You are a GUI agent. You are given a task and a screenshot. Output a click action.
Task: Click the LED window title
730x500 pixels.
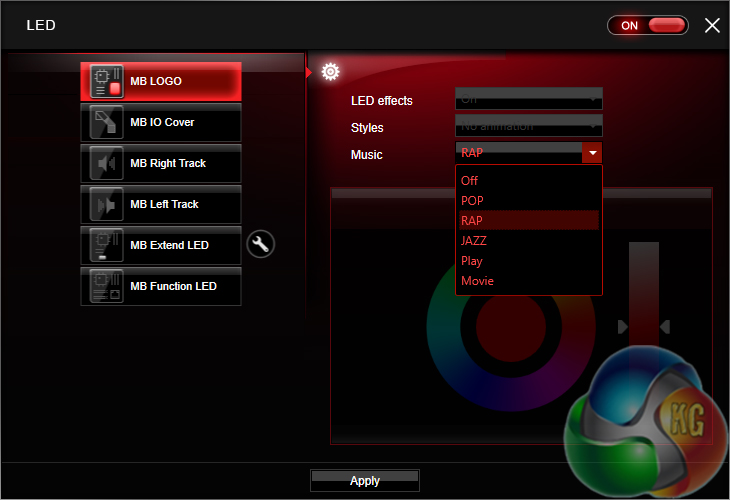point(41,25)
